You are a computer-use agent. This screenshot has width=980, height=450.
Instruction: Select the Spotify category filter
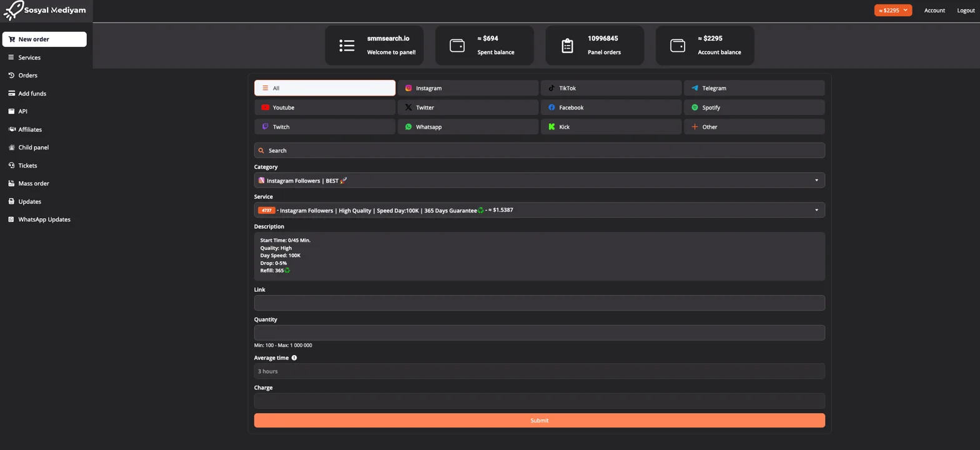pos(753,107)
